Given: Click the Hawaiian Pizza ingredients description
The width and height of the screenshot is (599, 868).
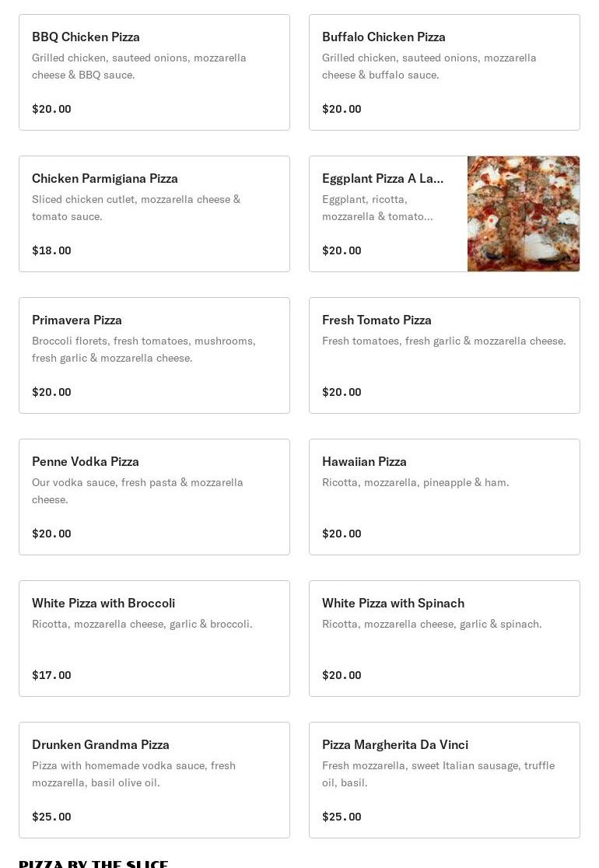Looking at the screenshot, I should (415, 482).
